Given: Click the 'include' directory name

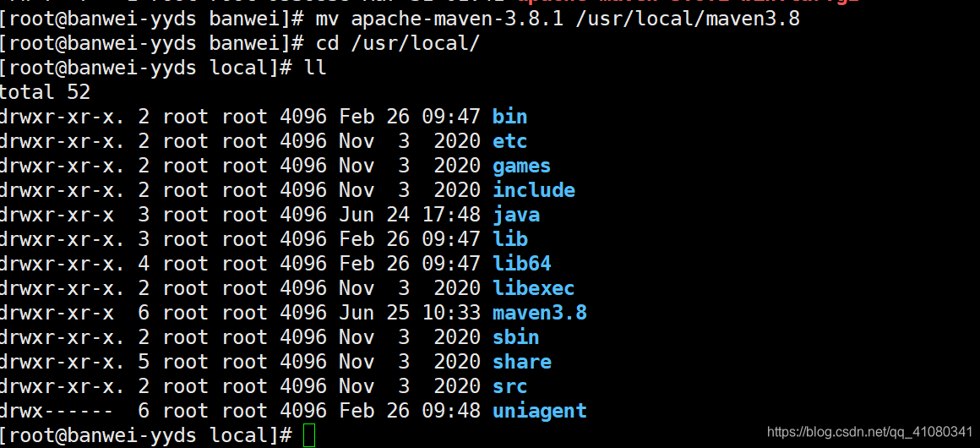Looking at the screenshot, I should [533, 190].
